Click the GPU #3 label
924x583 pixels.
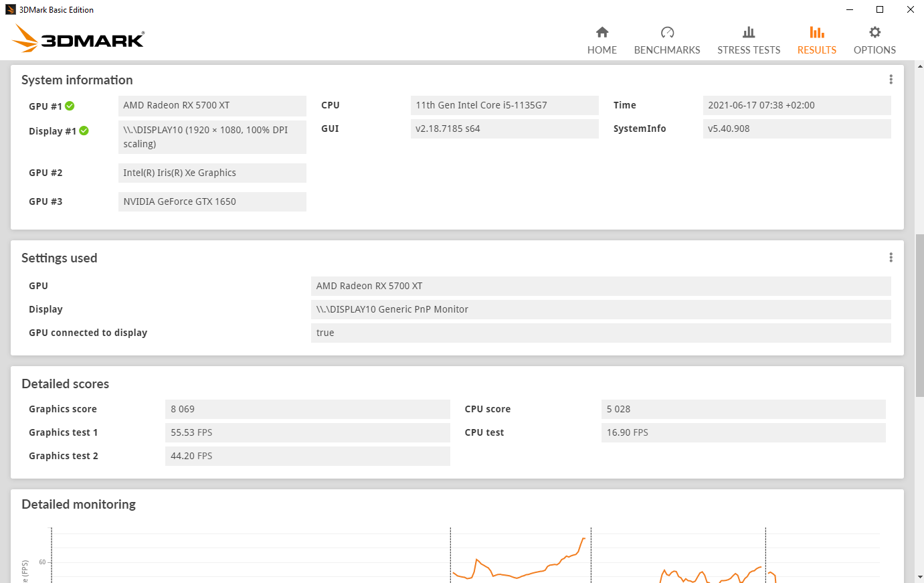point(45,201)
